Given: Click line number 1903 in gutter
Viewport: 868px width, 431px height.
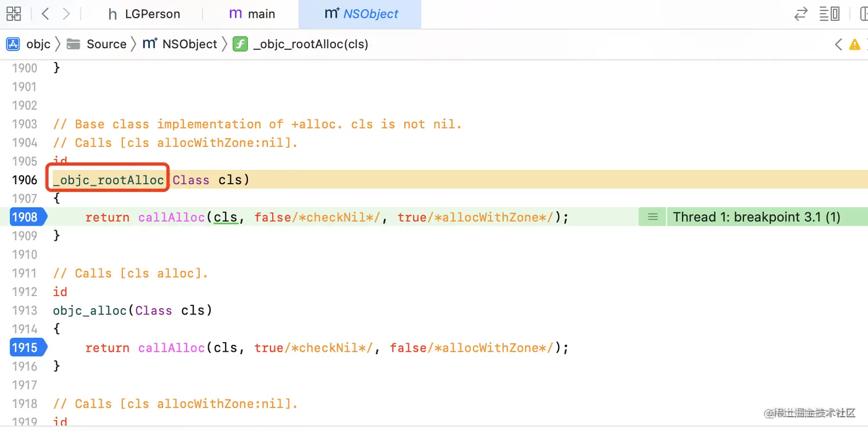Looking at the screenshot, I should [x=25, y=124].
